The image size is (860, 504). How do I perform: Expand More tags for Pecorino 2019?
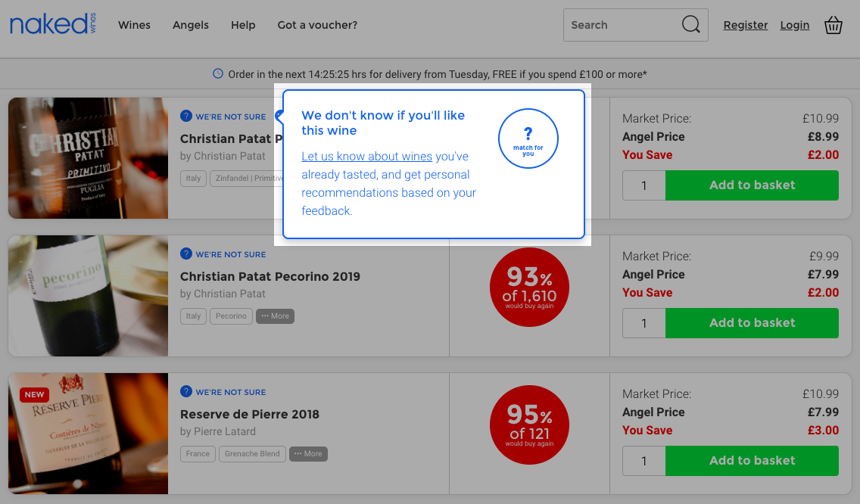(275, 316)
